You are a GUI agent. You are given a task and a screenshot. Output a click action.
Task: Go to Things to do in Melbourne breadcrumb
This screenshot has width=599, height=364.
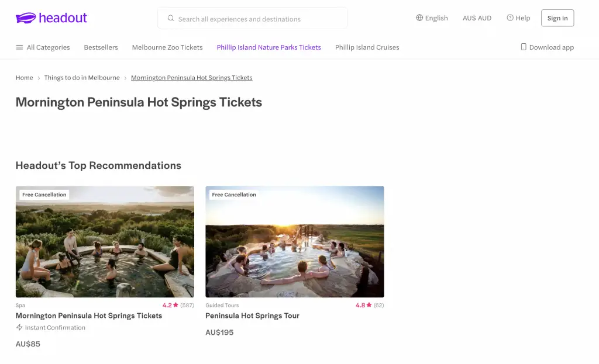point(82,78)
